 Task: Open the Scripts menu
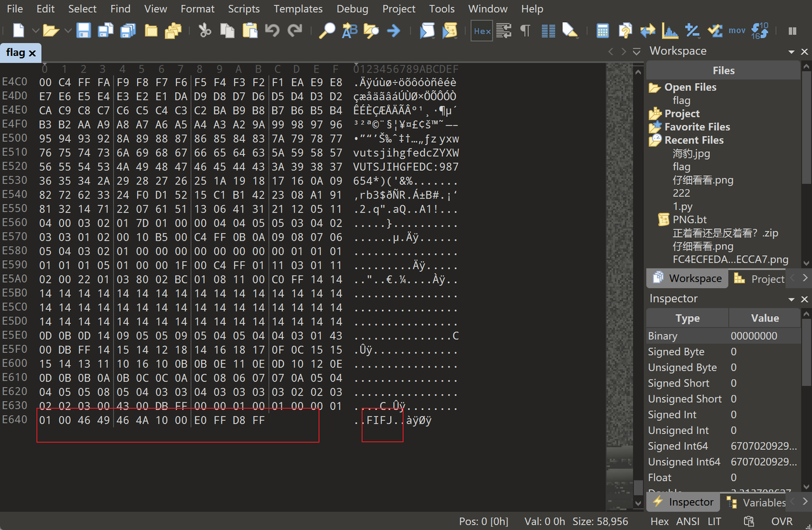[244, 9]
